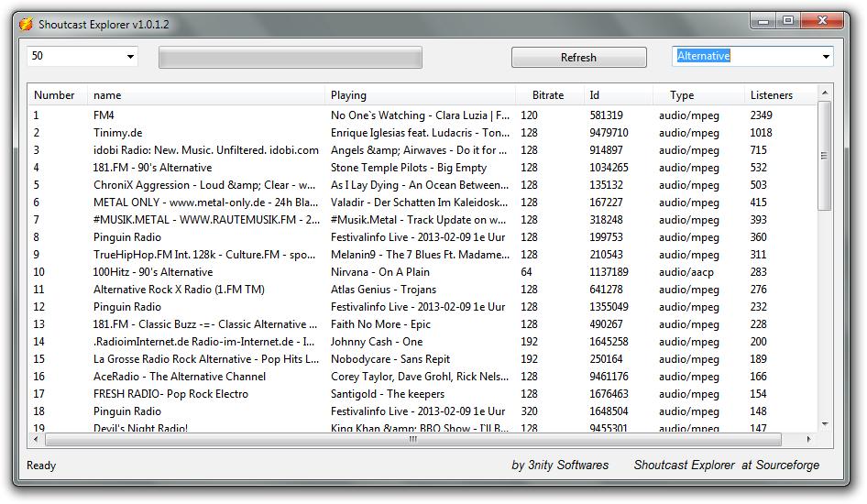Sort by the Listeners column header
867x504 pixels.
[780, 95]
